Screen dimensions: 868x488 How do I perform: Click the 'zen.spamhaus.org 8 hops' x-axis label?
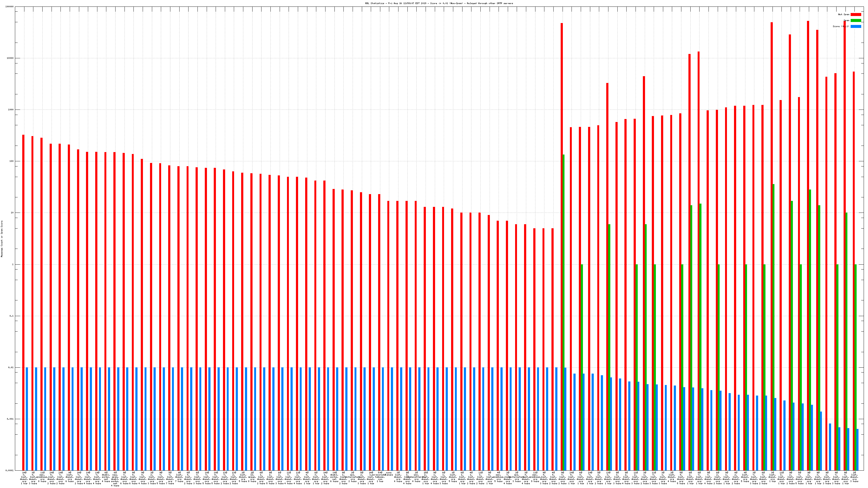pyautogui.click(x=43, y=477)
